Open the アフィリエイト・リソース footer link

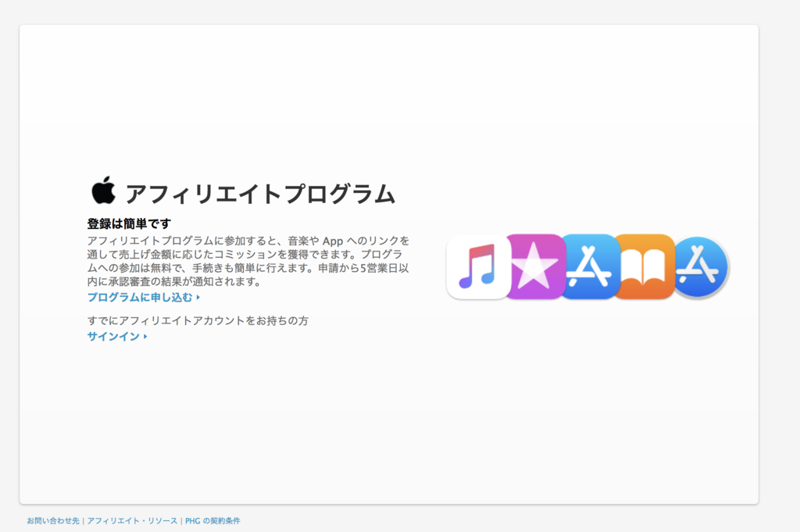pos(132,521)
